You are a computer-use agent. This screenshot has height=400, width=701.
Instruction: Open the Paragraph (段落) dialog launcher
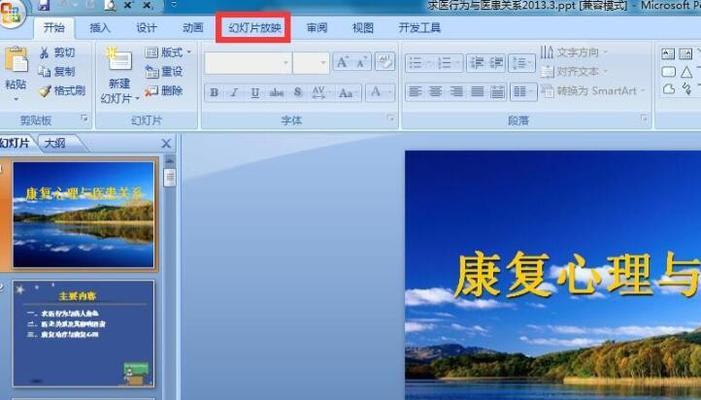[x=644, y=118]
